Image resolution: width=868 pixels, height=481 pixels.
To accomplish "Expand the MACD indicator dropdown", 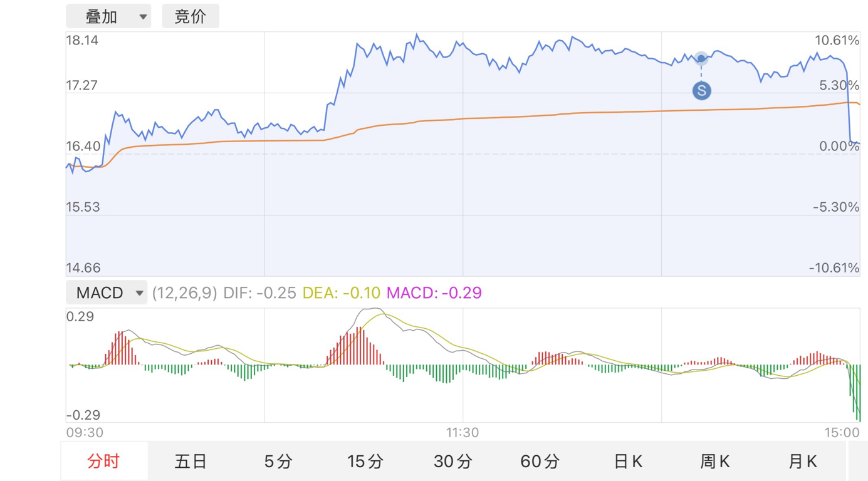I will 107,292.
